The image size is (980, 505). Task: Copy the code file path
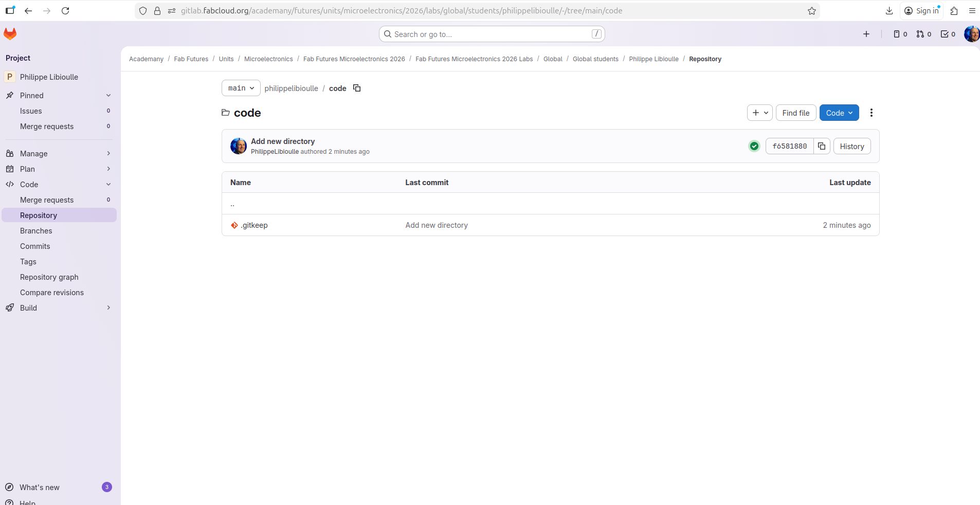(357, 88)
